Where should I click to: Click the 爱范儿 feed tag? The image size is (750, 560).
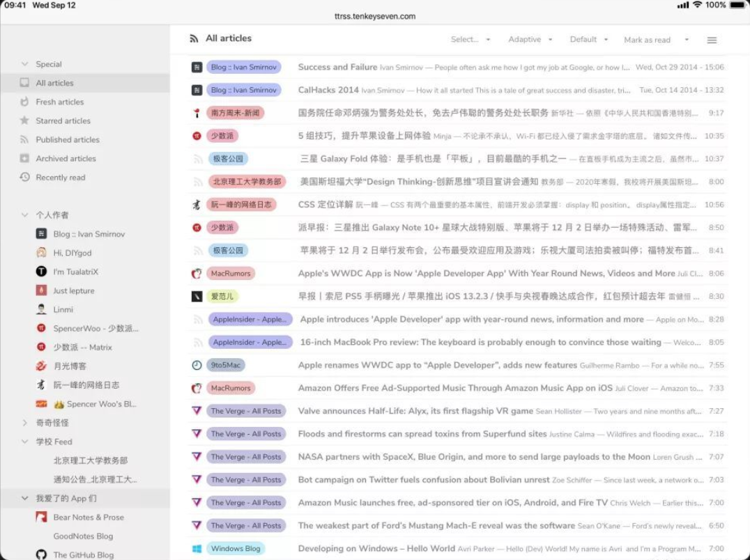[222, 296]
